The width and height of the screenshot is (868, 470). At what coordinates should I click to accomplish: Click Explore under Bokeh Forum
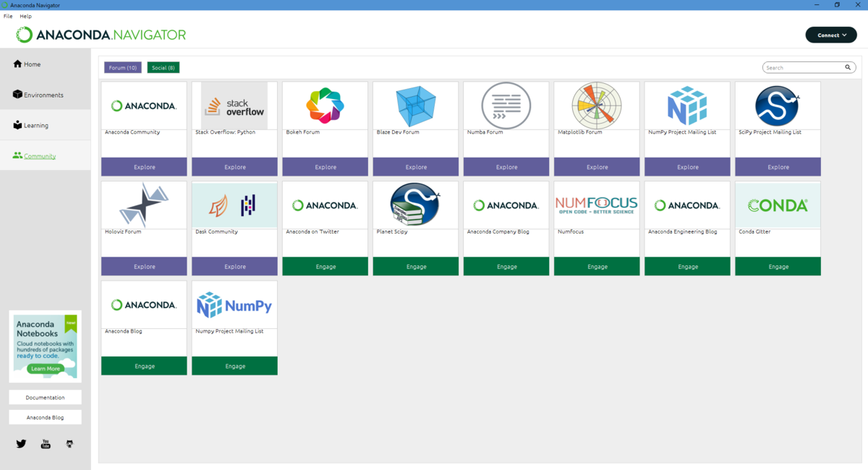pyautogui.click(x=325, y=167)
